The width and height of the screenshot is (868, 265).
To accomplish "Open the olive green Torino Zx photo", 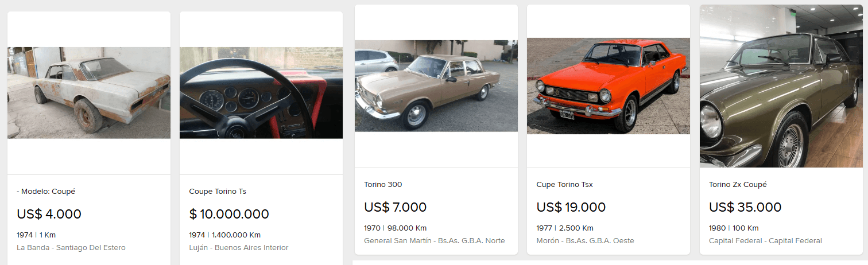I will 781,86.
